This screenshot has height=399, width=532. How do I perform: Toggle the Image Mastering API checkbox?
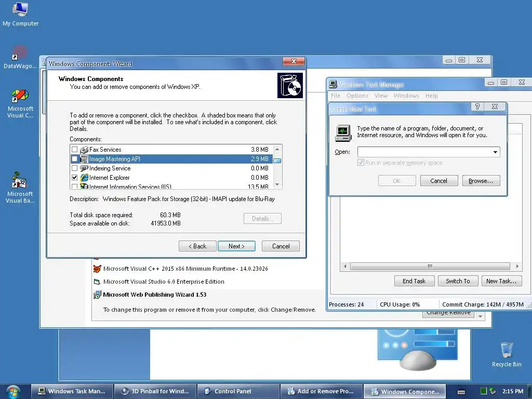(75, 159)
